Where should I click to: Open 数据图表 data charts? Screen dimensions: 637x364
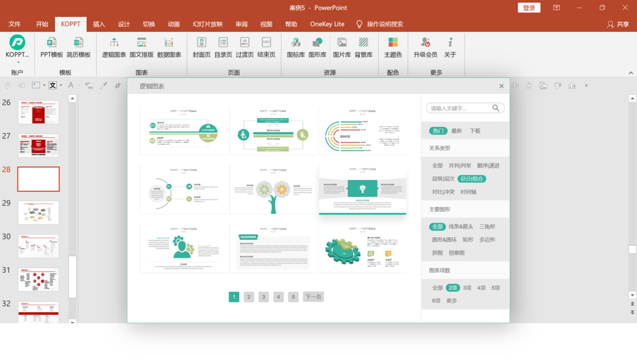[x=169, y=47]
